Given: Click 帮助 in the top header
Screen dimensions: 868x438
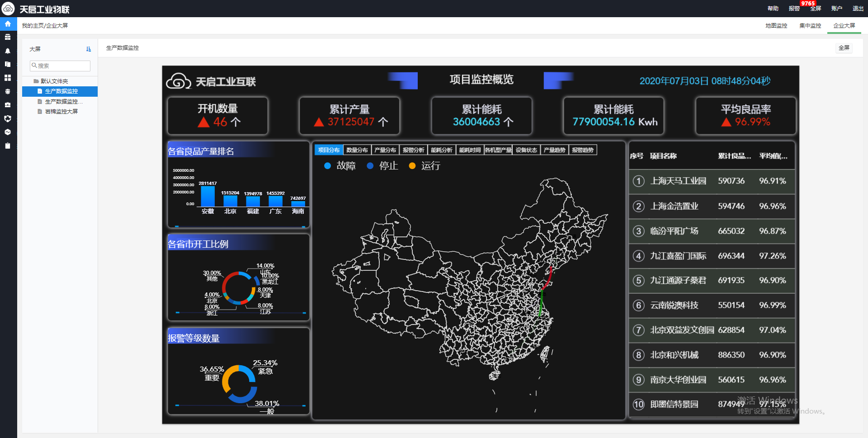Looking at the screenshot, I should 773,9.
